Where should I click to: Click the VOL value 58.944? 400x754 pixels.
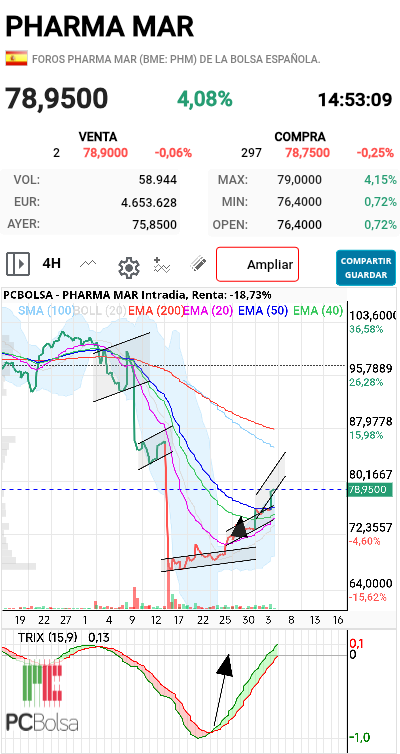(x=158, y=180)
